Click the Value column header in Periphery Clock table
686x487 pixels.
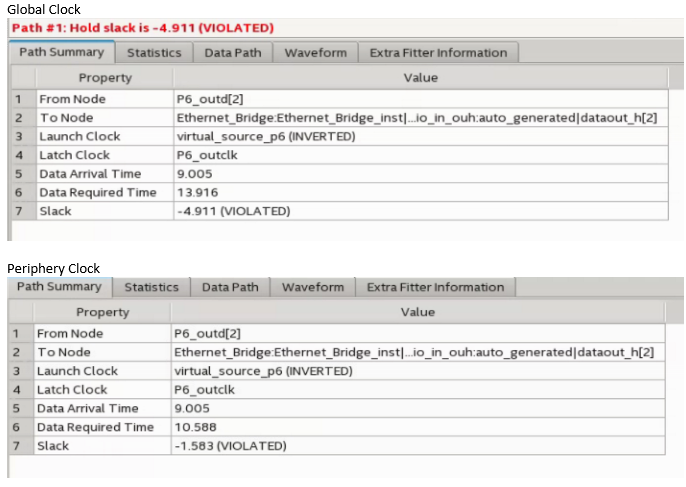pyautogui.click(x=418, y=312)
